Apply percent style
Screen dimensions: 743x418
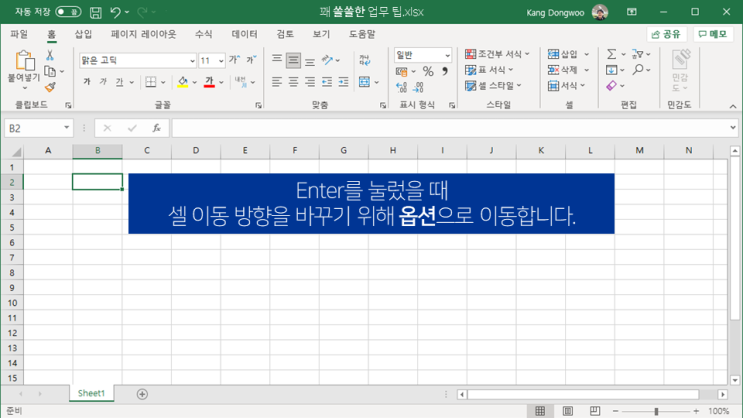[428, 72]
